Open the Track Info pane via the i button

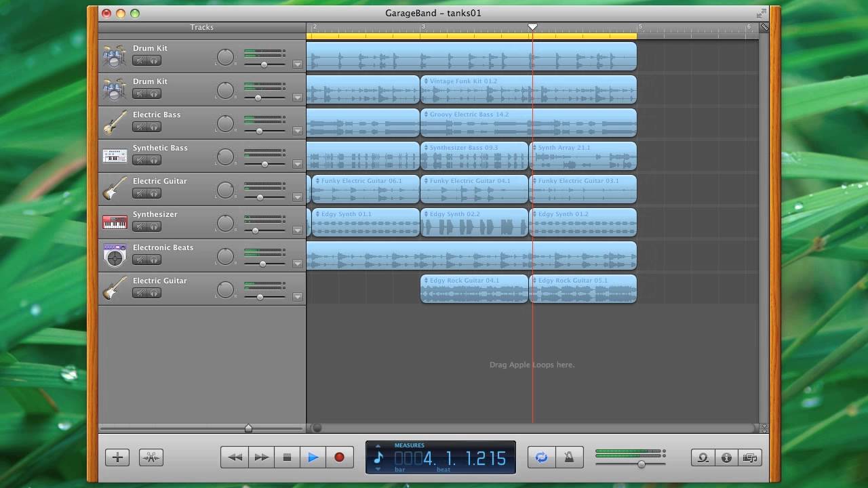tap(726, 457)
